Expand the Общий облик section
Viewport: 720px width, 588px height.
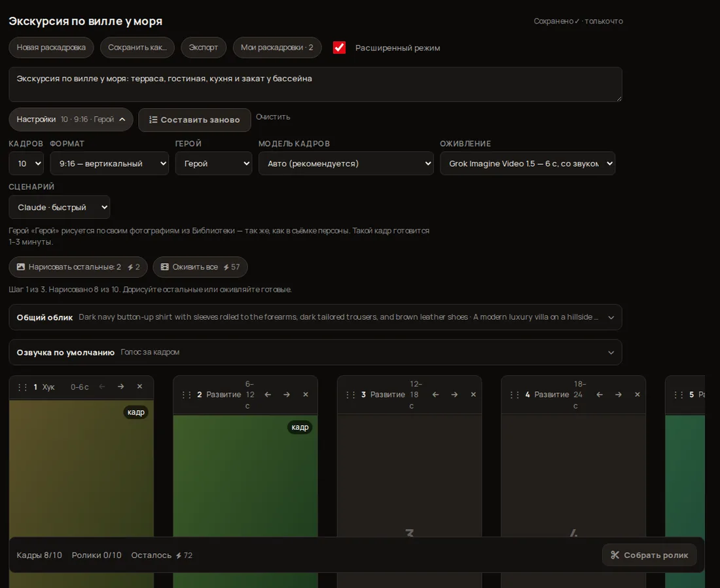pyautogui.click(x=315, y=317)
